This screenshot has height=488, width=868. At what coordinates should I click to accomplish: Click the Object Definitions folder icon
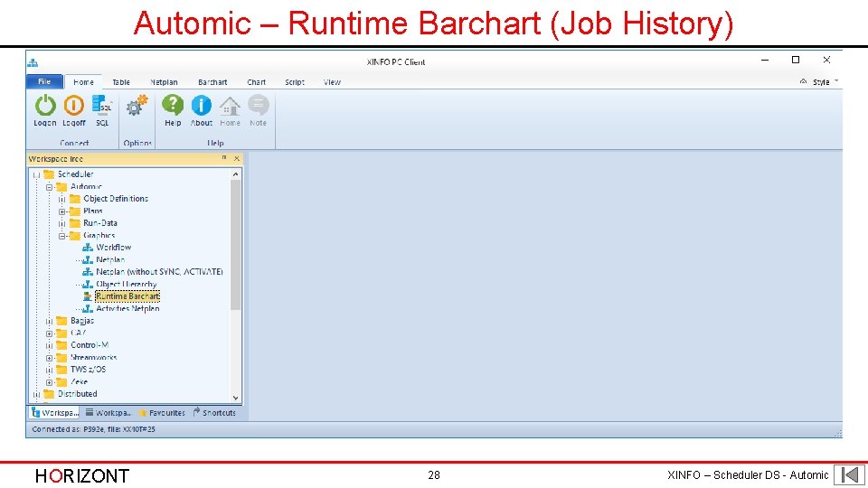pos(75,199)
